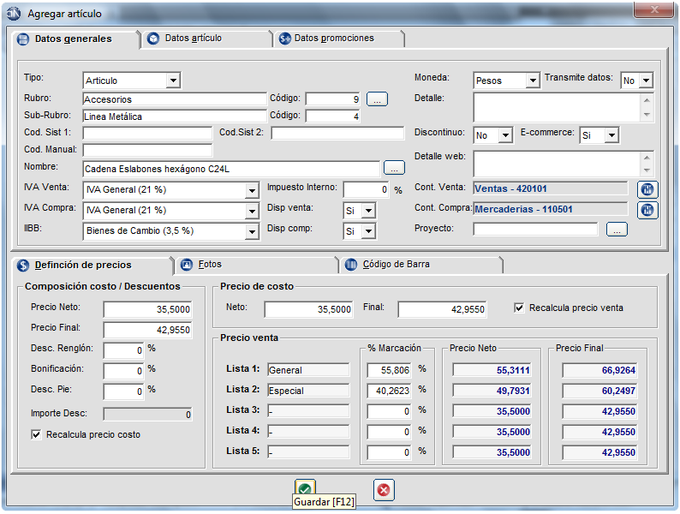The image size is (680, 514).
Task: Expand the IVA Venta combo box
Action: click(x=252, y=190)
